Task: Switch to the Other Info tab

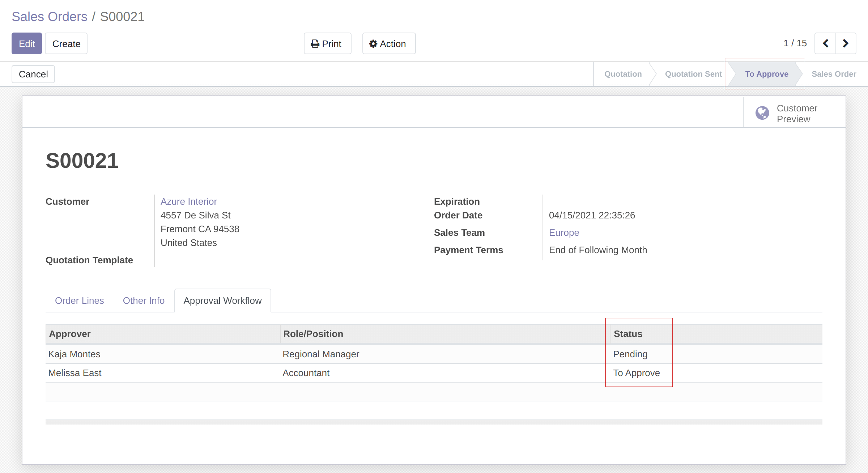Action: tap(144, 301)
